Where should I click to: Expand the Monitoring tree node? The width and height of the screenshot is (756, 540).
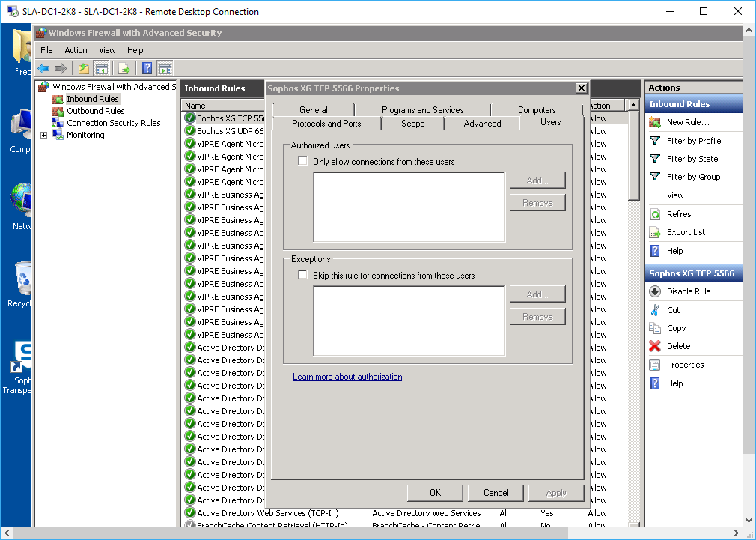44,135
